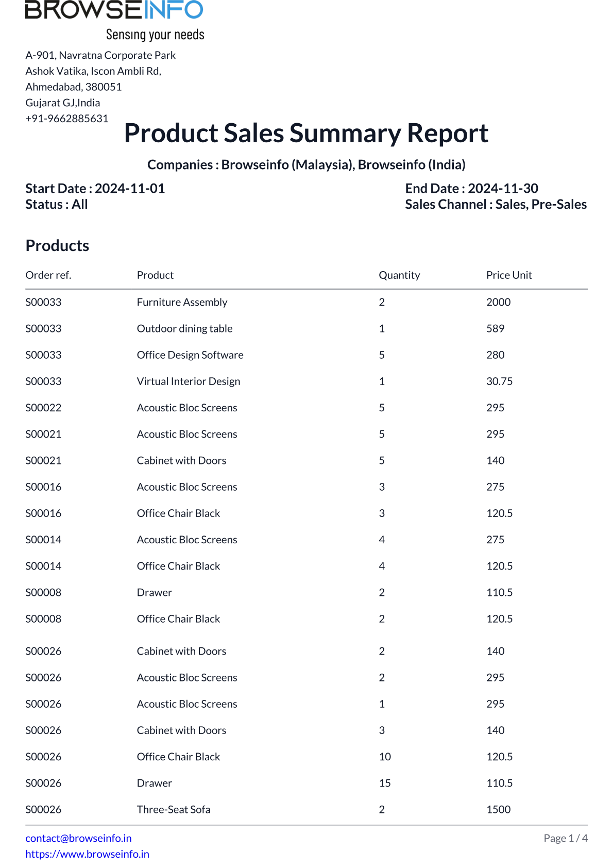Click the End Date 2024-11-30 text

tap(471, 189)
